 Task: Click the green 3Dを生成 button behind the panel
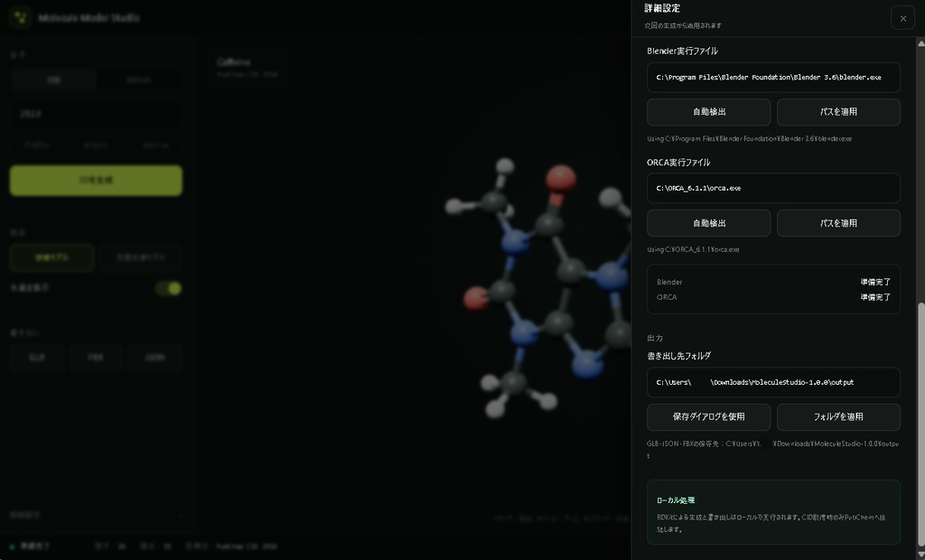[x=96, y=181]
